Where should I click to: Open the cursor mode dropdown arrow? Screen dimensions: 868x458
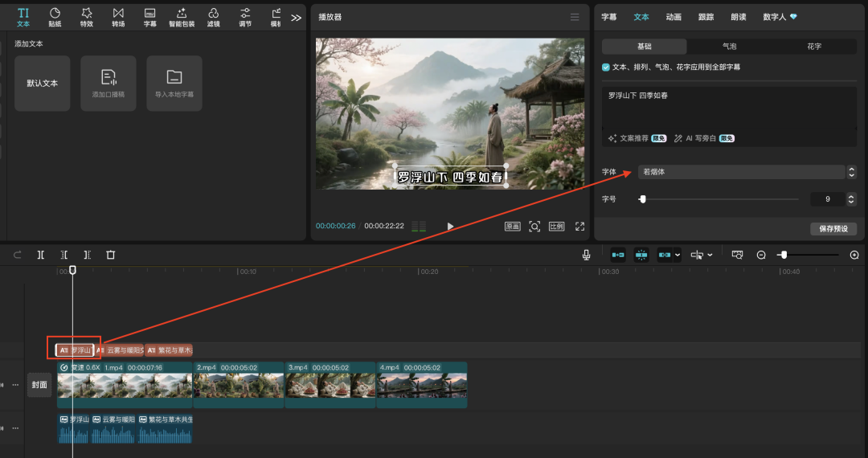coord(710,255)
